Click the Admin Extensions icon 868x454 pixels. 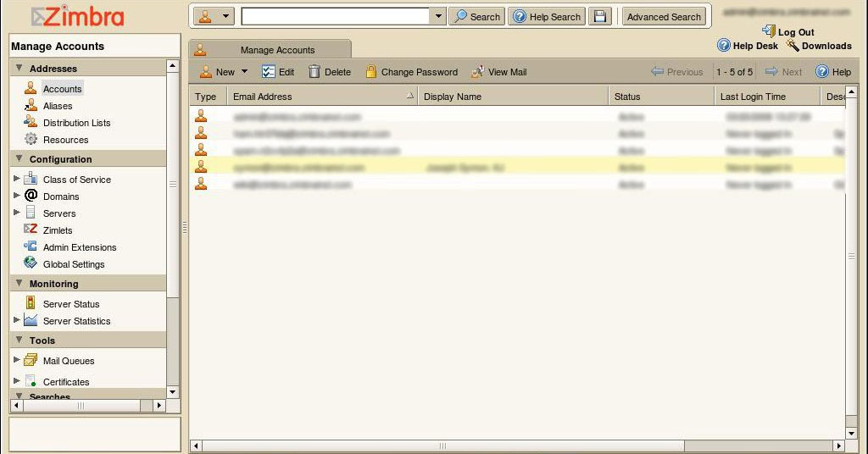(31, 246)
